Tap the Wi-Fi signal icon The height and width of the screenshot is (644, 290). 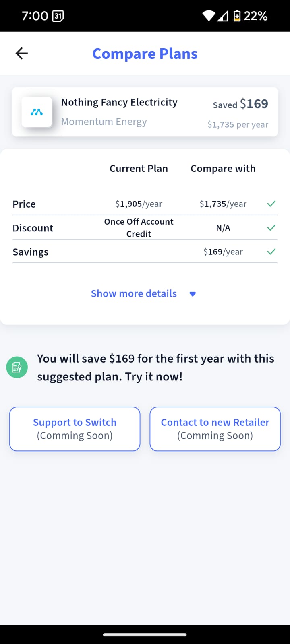209,16
